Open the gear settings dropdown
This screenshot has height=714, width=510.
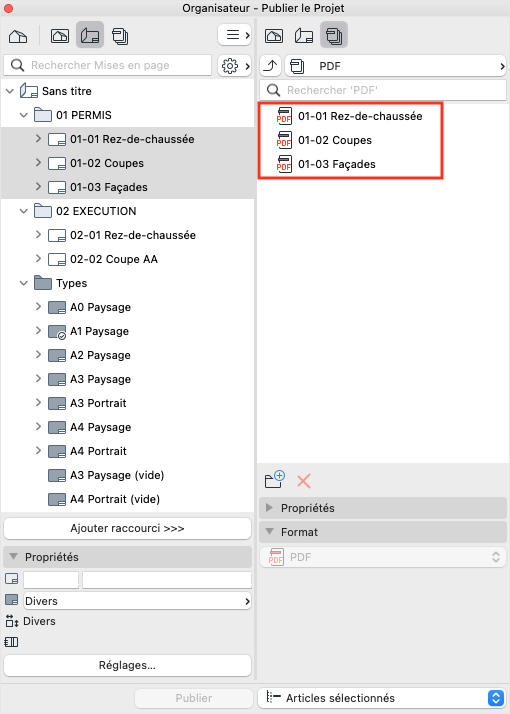[235, 66]
